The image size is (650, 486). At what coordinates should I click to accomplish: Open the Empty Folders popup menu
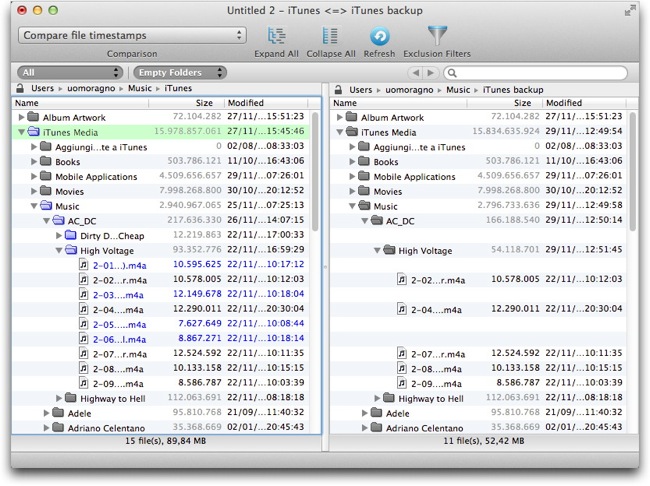180,73
